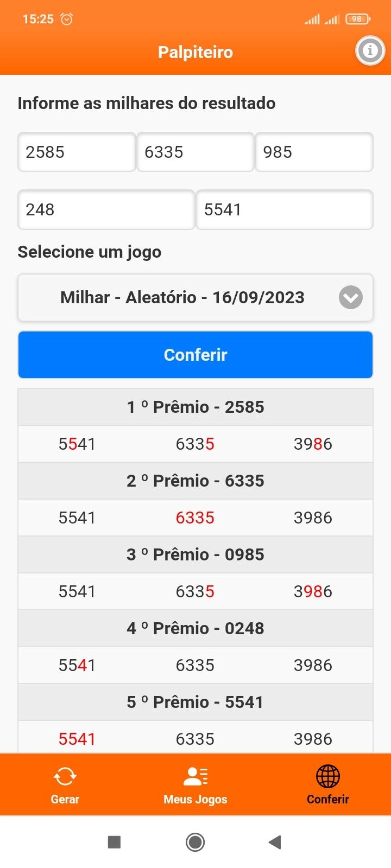Switch to Meus Jogos tab label
This screenshot has height=868, width=391.
point(195,799)
